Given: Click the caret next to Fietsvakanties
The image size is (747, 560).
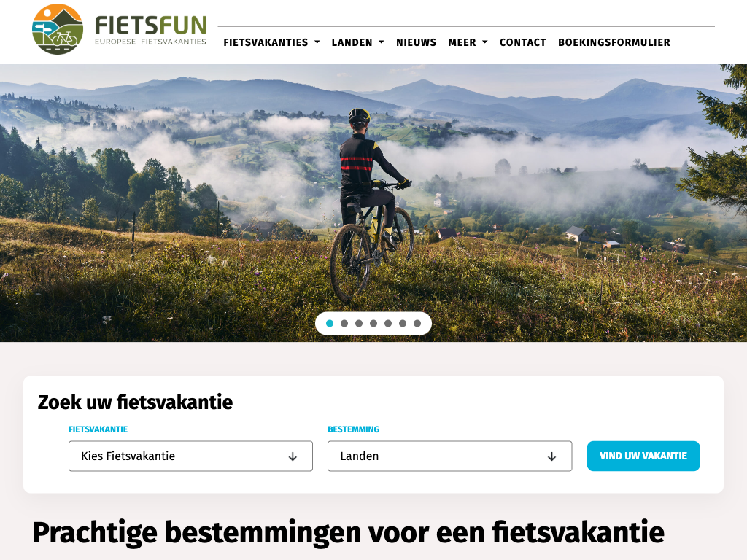Looking at the screenshot, I should [x=317, y=42].
